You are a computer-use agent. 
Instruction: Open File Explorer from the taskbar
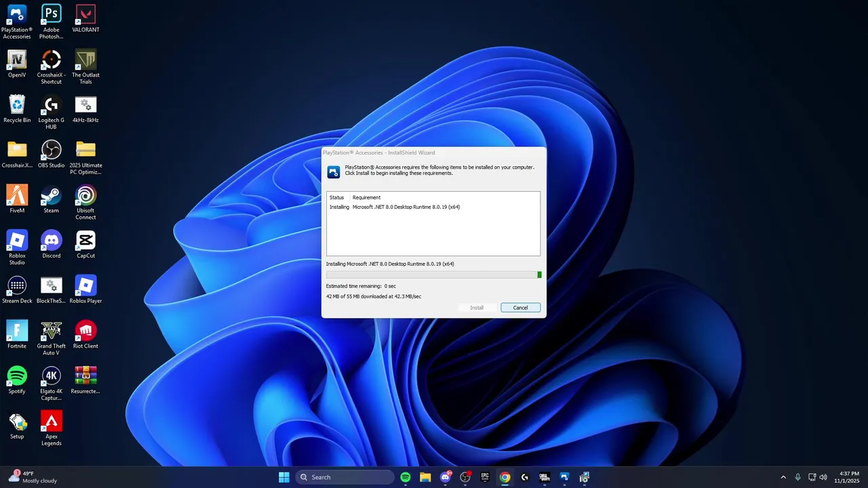(425, 477)
